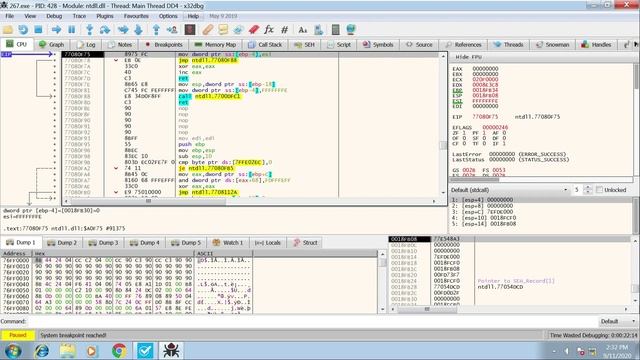The height and width of the screenshot is (360, 640).
Task: Click the disassembly vertical scrollbar handle
Action: point(443,146)
